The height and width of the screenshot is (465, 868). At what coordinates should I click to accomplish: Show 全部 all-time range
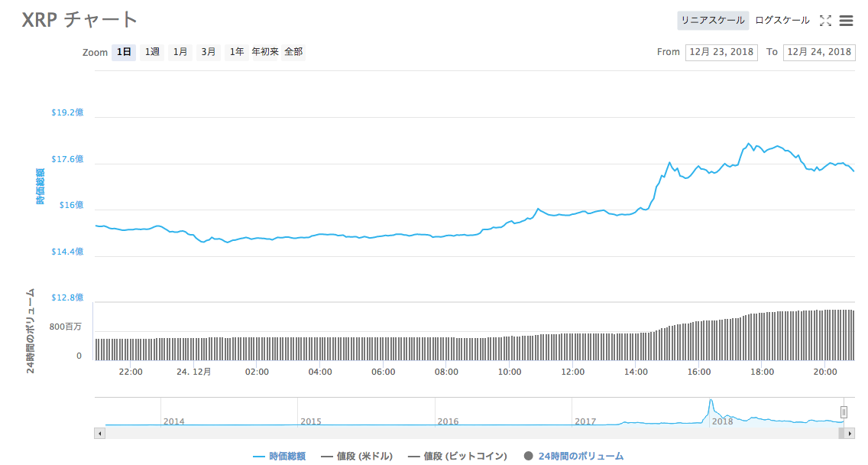pos(293,52)
